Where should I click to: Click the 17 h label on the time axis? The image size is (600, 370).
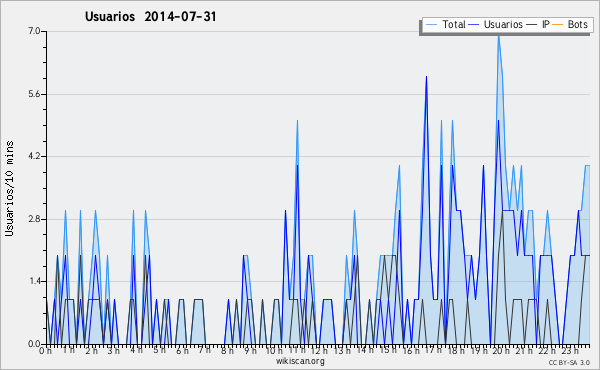click(x=433, y=350)
